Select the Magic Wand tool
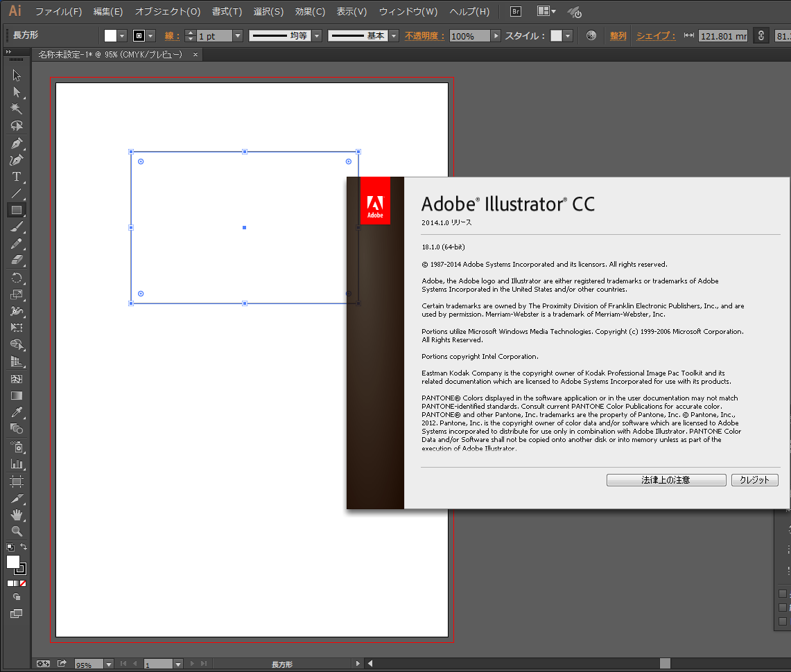Screen dimensions: 791x672 (16, 108)
